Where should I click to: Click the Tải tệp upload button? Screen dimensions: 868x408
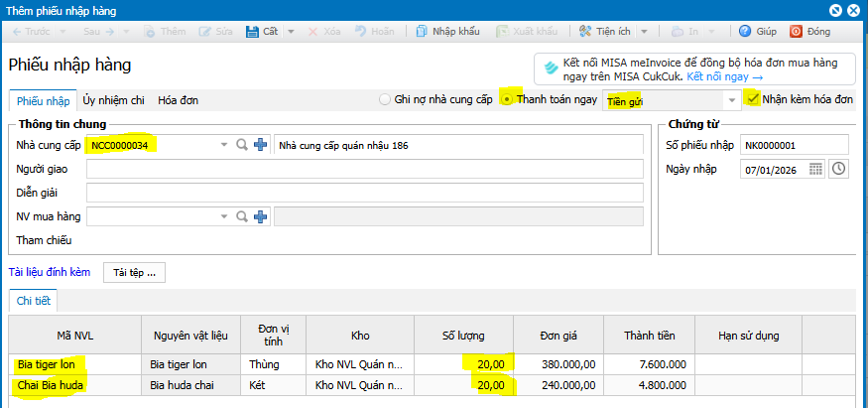click(134, 272)
